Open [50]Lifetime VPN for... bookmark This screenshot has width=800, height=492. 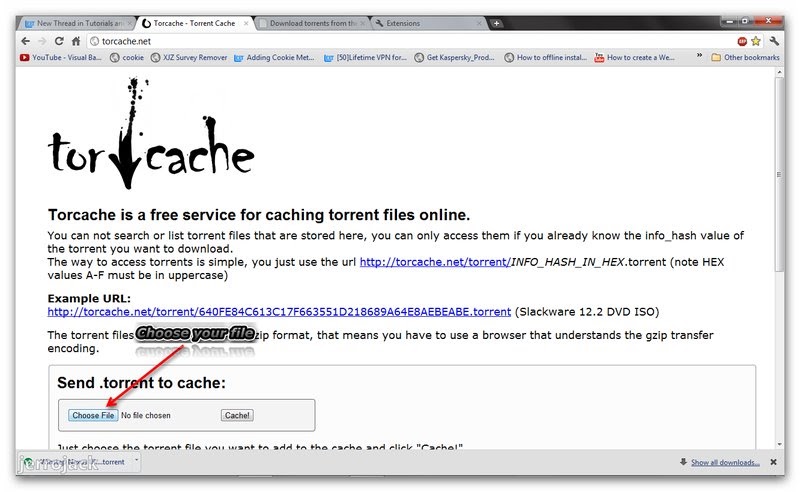(365, 58)
